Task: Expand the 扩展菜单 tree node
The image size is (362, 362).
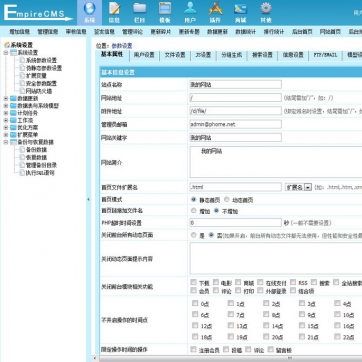Action: point(6,135)
